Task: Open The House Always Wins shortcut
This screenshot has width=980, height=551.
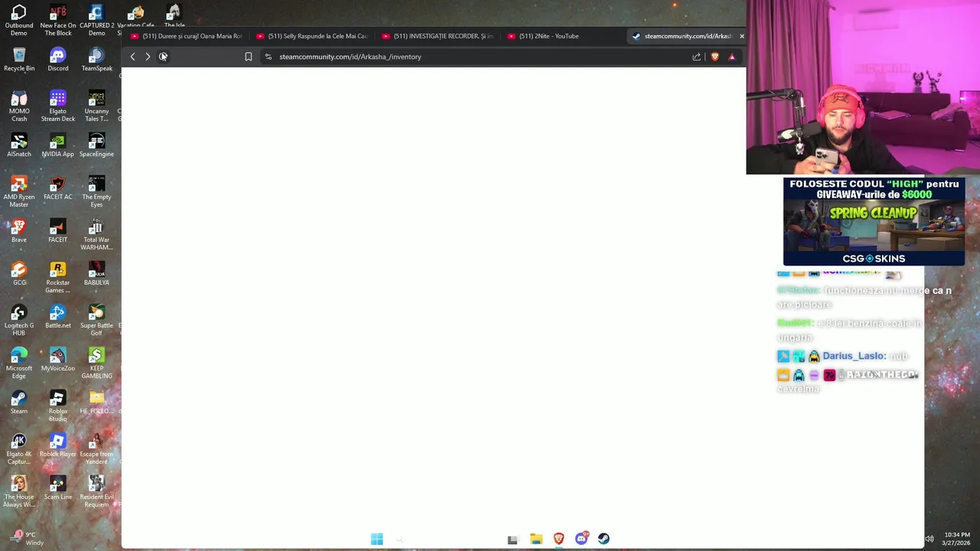Action: tap(19, 491)
